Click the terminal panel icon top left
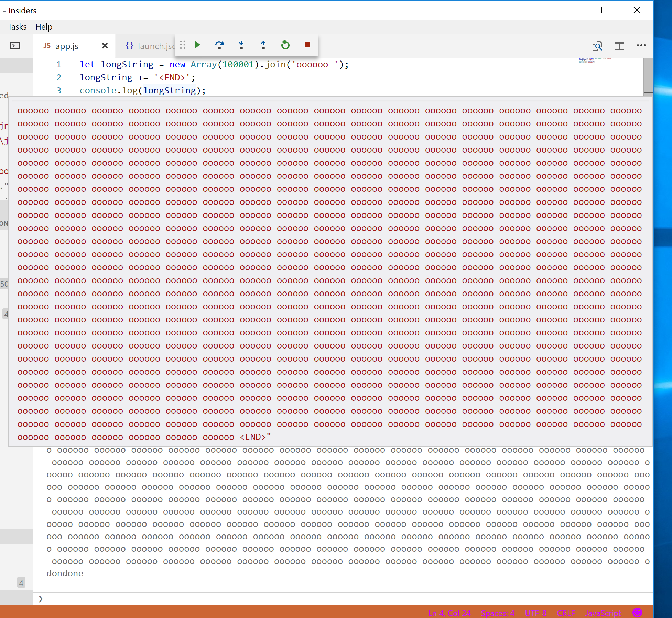Image resolution: width=672 pixels, height=618 pixels. tap(14, 45)
